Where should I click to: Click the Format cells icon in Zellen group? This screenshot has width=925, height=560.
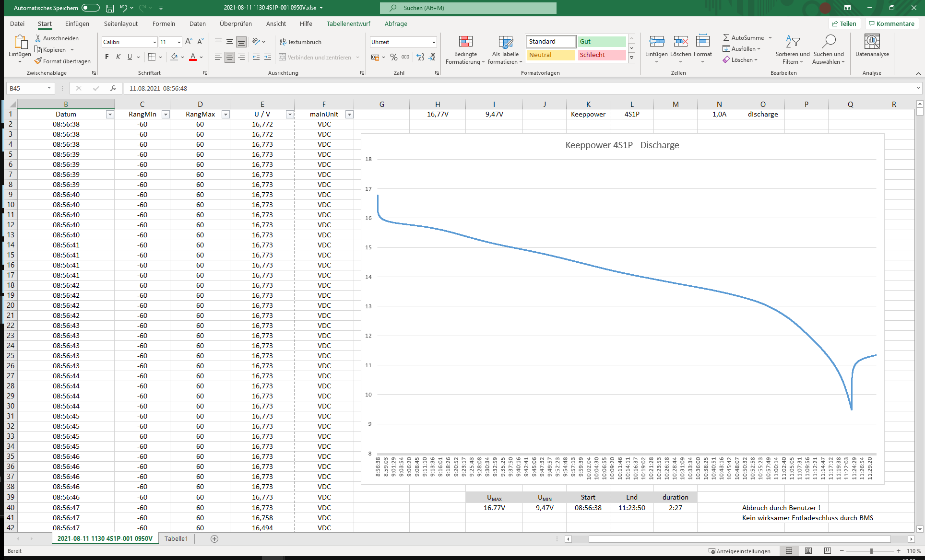point(702,42)
